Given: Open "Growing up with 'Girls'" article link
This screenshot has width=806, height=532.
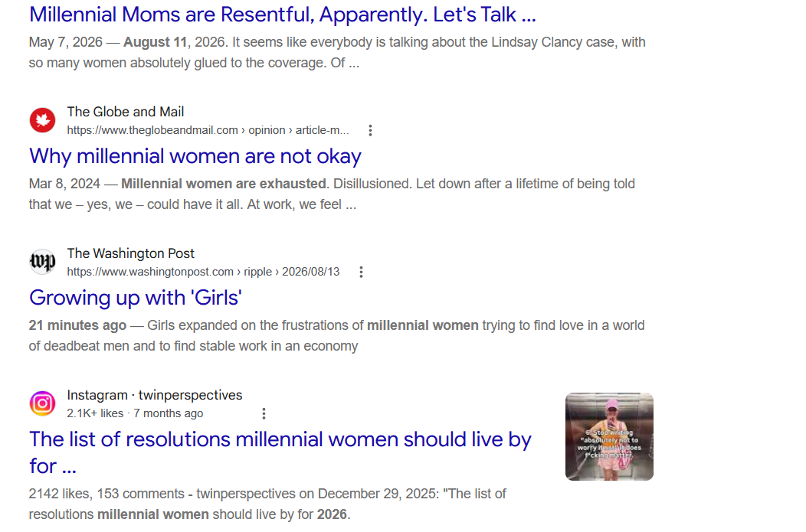Looking at the screenshot, I should pos(136,298).
